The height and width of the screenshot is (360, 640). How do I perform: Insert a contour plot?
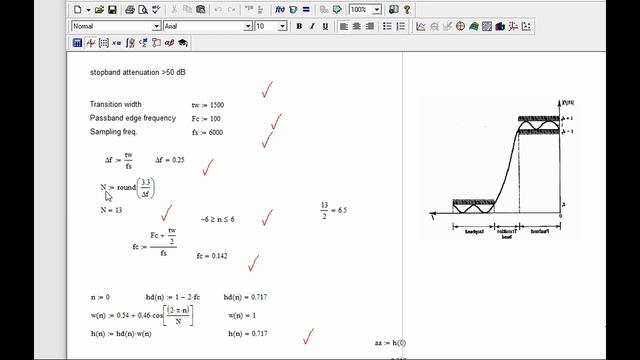click(487, 26)
